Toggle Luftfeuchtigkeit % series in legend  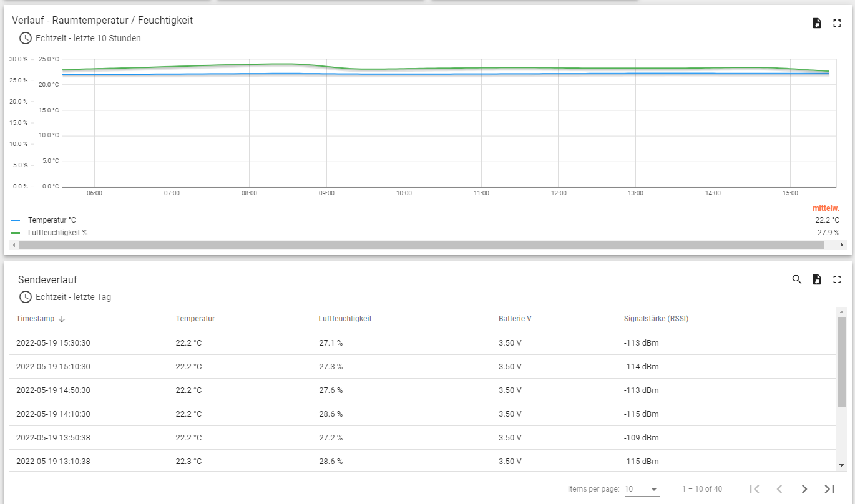click(57, 233)
